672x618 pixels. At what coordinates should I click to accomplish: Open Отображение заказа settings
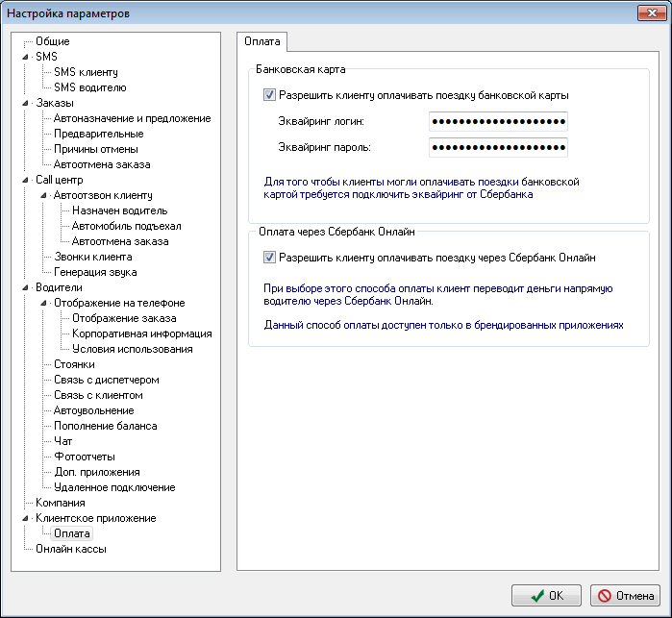coord(124,318)
